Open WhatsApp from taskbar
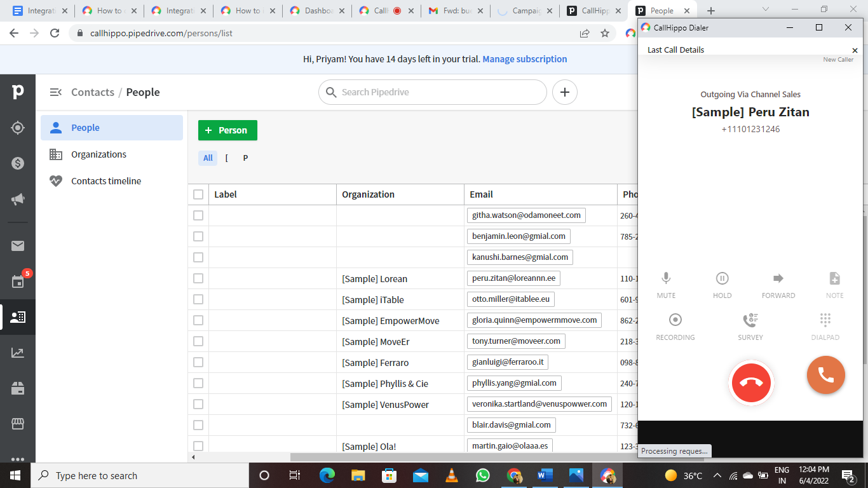The image size is (868, 488). (x=483, y=475)
